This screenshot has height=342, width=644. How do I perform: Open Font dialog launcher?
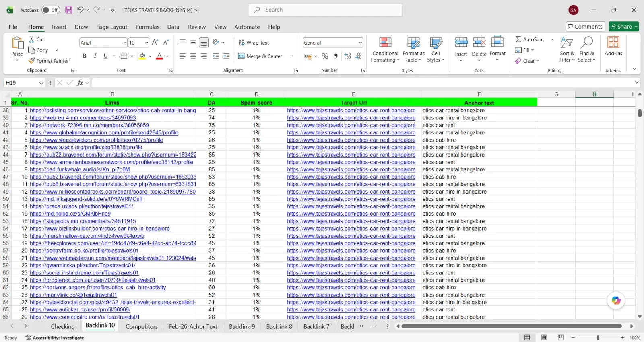pyautogui.click(x=171, y=70)
